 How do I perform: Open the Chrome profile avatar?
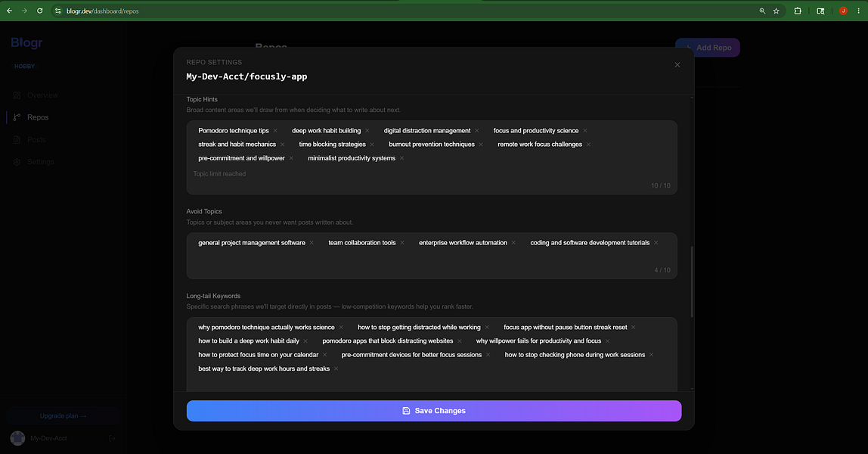pyautogui.click(x=843, y=11)
